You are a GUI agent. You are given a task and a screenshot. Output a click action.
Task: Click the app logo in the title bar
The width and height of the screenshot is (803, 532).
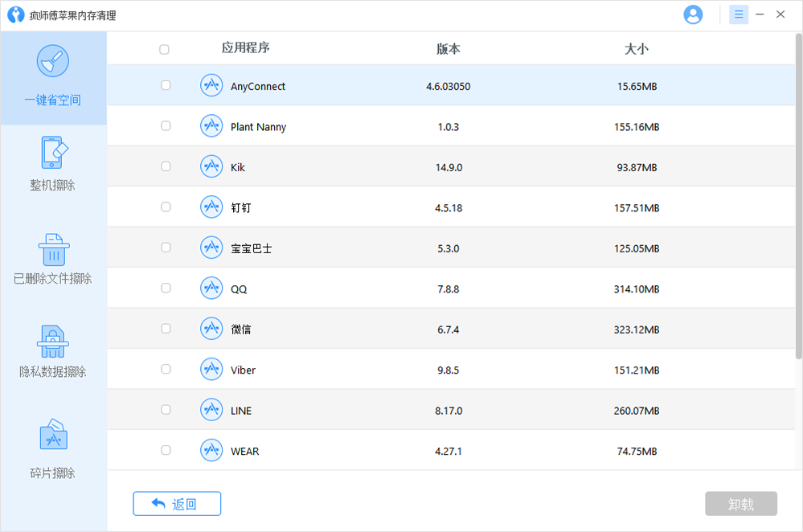coord(16,14)
